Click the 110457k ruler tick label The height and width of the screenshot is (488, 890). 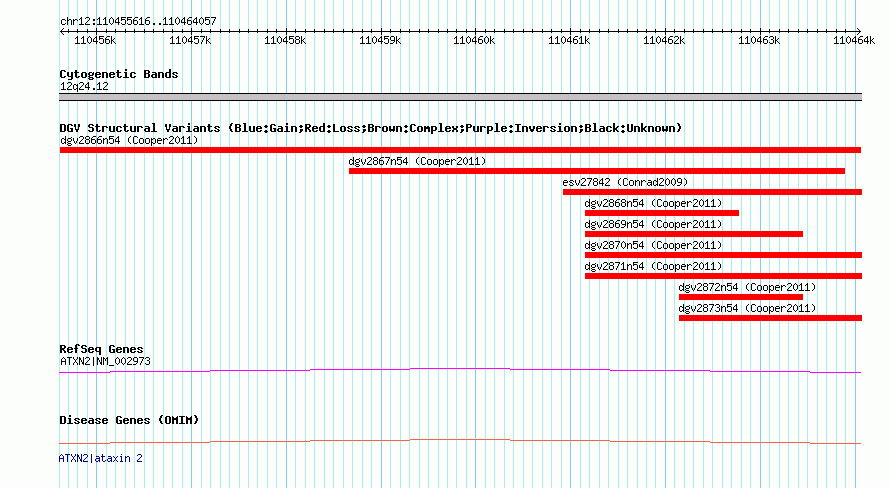point(190,40)
